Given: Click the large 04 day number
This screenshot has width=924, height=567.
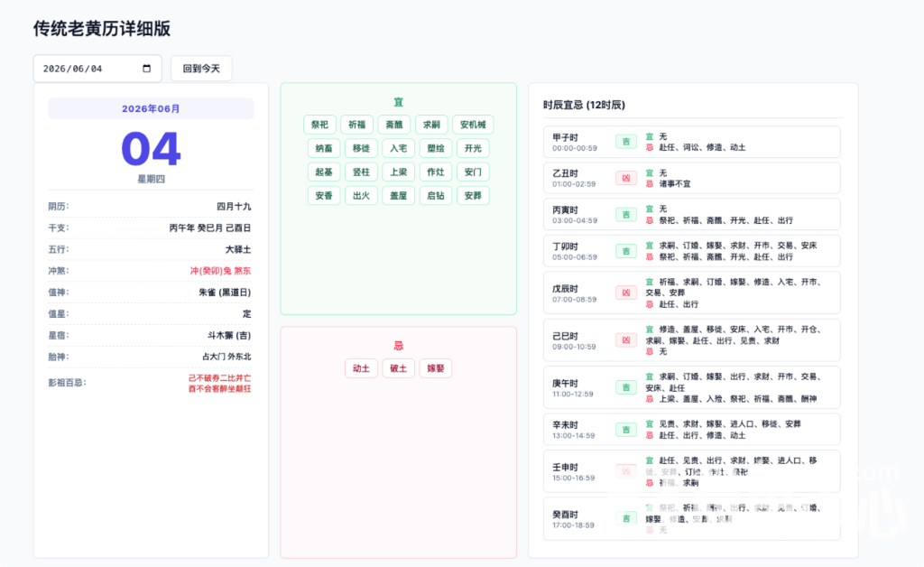Looking at the screenshot, I should pyautogui.click(x=151, y=149).
